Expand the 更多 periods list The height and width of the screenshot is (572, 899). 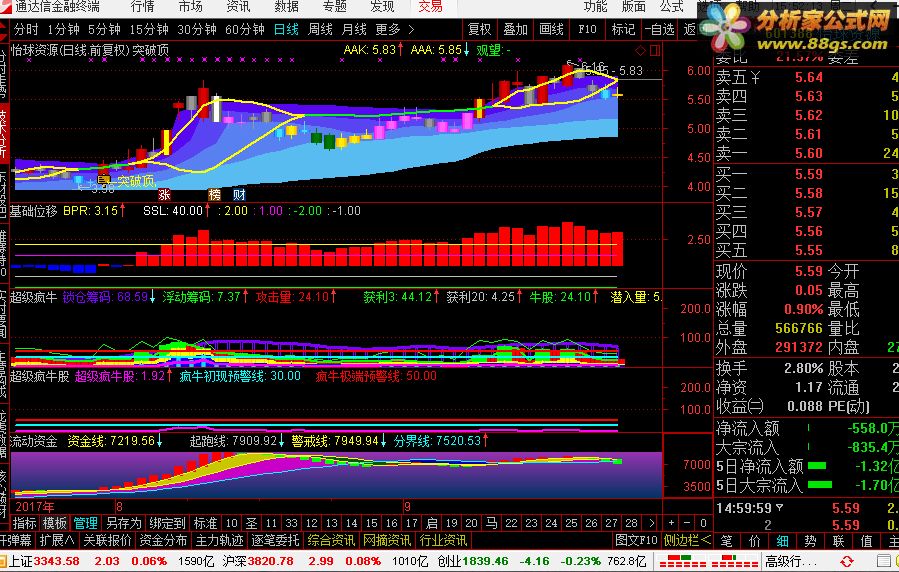394,29
